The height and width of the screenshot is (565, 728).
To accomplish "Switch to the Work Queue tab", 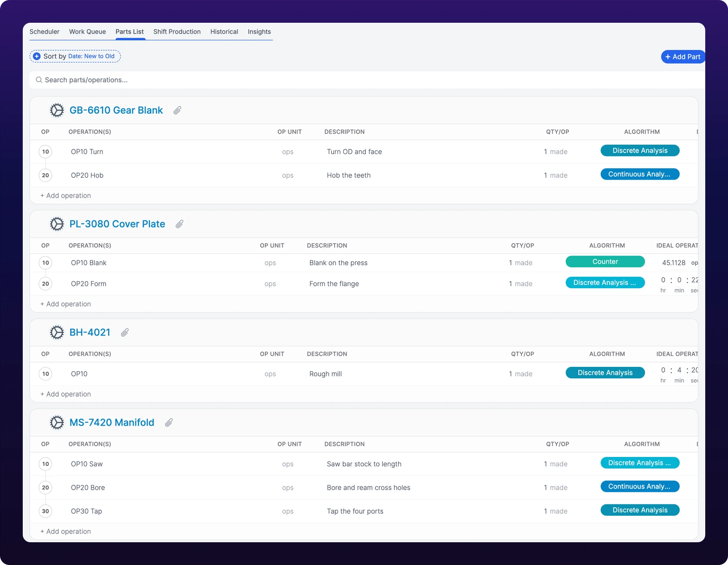I will [88, 32].
